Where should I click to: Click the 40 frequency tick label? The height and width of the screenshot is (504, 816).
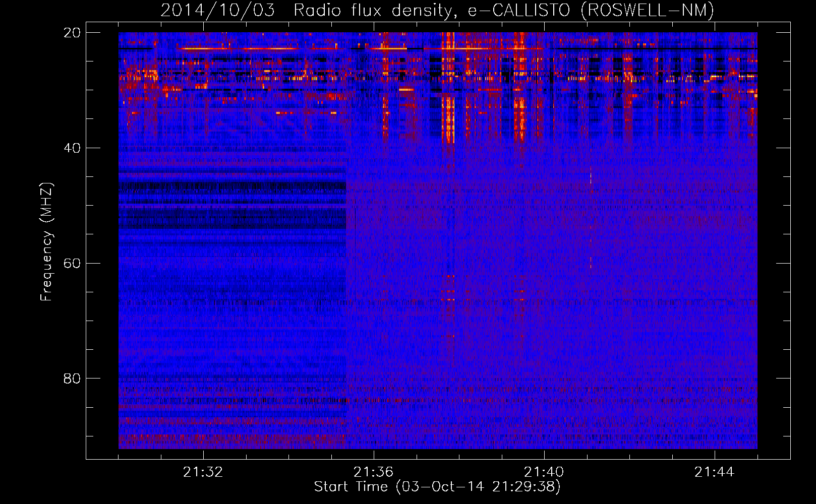tap(72, 148)
